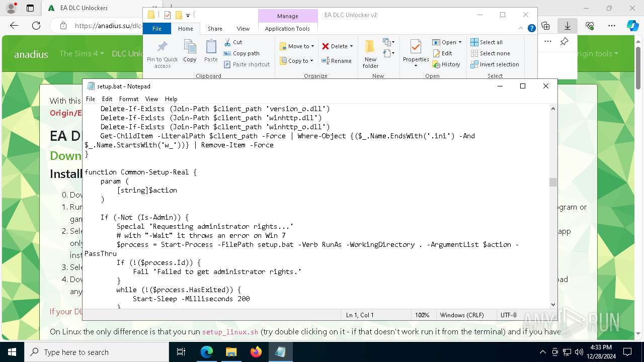Expand Origin tools site menu

click(x=597, y=53)
